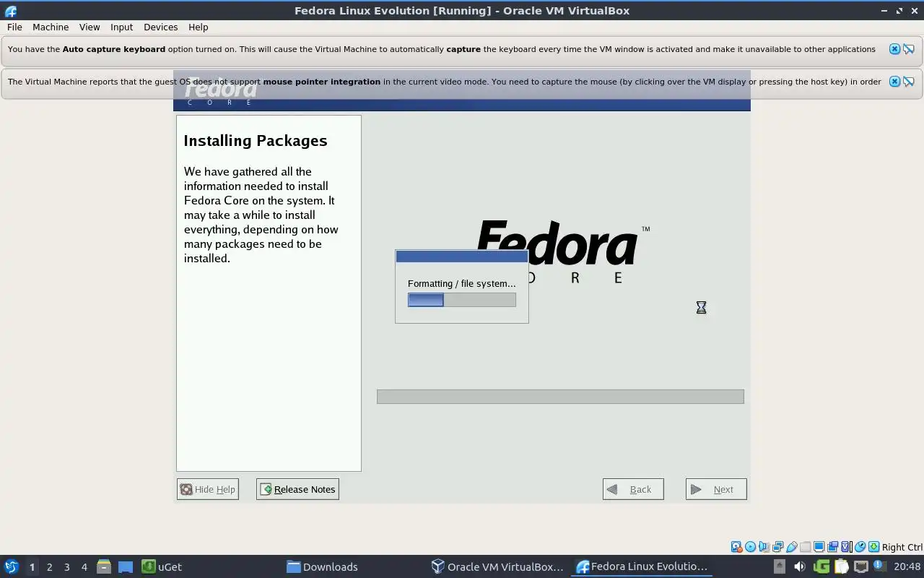Open the Help menu
924x578 pixels.
tap(198, 27)
